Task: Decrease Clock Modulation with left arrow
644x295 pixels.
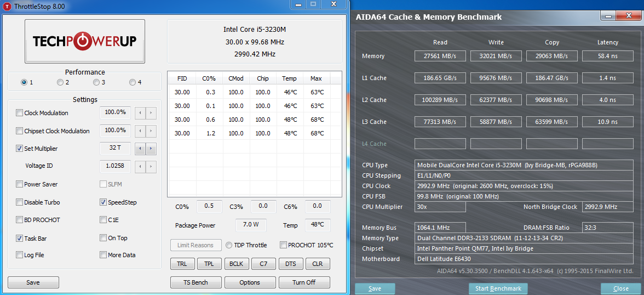Action: [x=140, y=113]
